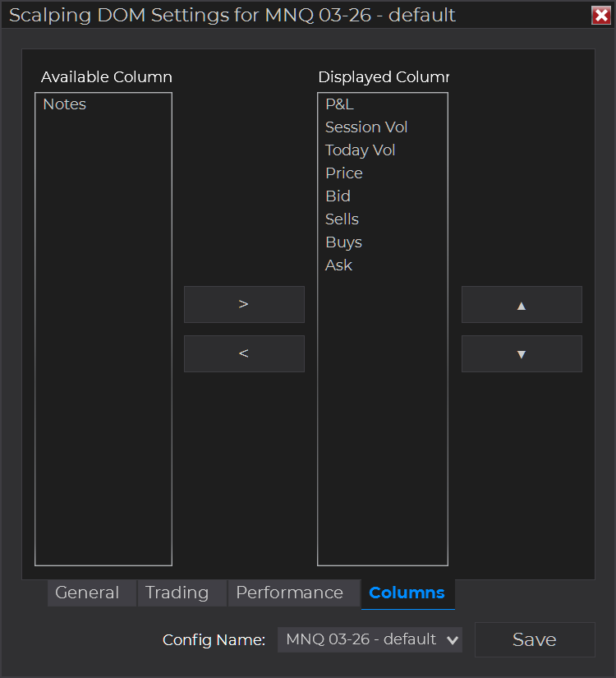Select the Columns tab
The width and height of the screenshot is (616, 678).
coord(407,593)
